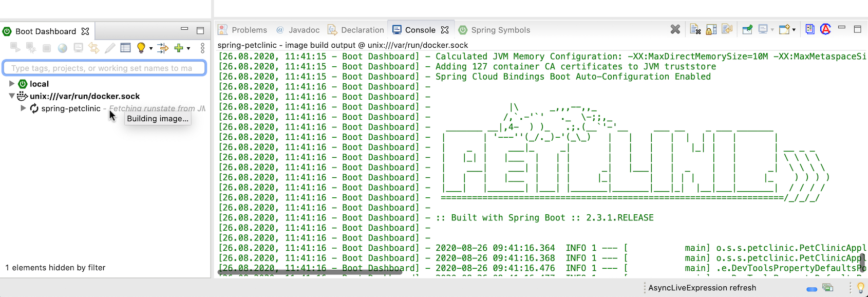Viewport: 868px width, 297px height.
Task: Click the three-dot view menu in Boot Dashboard
Action: point(202,48)
